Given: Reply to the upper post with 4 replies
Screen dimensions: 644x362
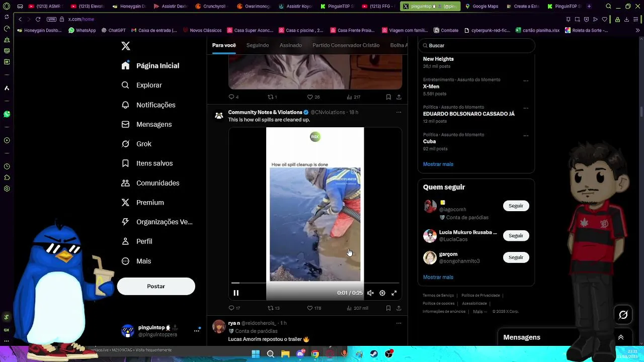Looking at the screenshot, I should (234, 97).
